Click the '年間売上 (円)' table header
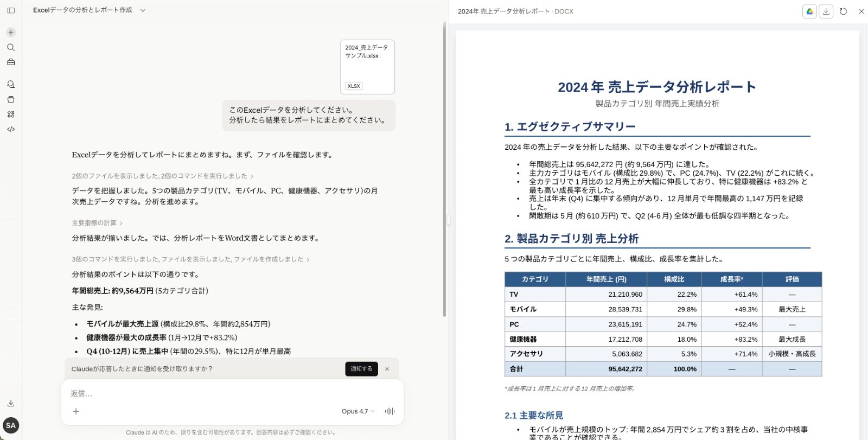 click(606, 279)
